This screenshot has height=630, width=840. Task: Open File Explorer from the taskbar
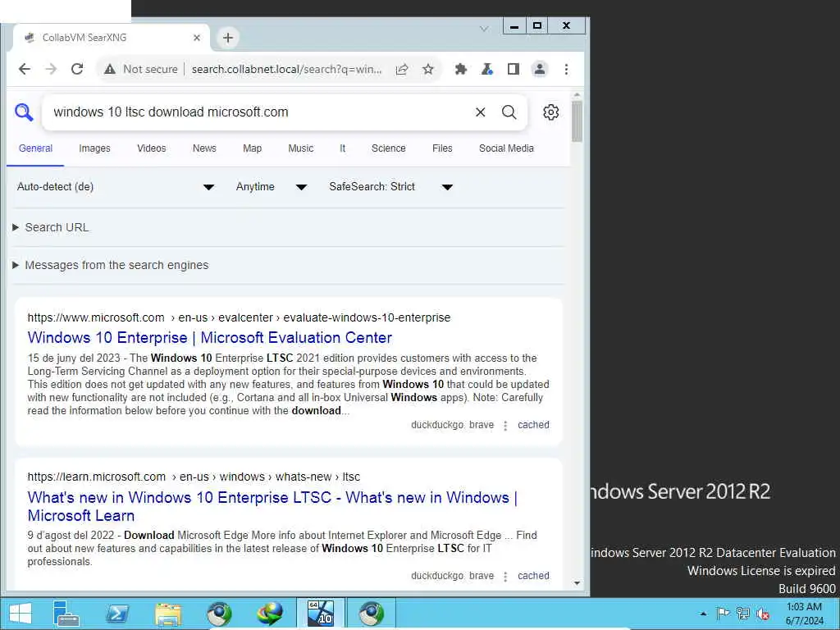click(168, 614)
